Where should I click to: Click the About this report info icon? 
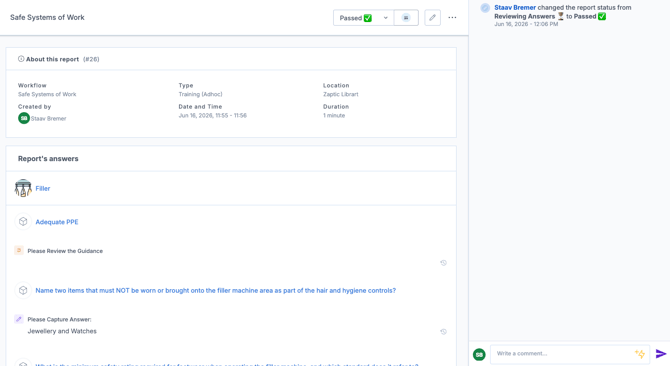(21, 59)
